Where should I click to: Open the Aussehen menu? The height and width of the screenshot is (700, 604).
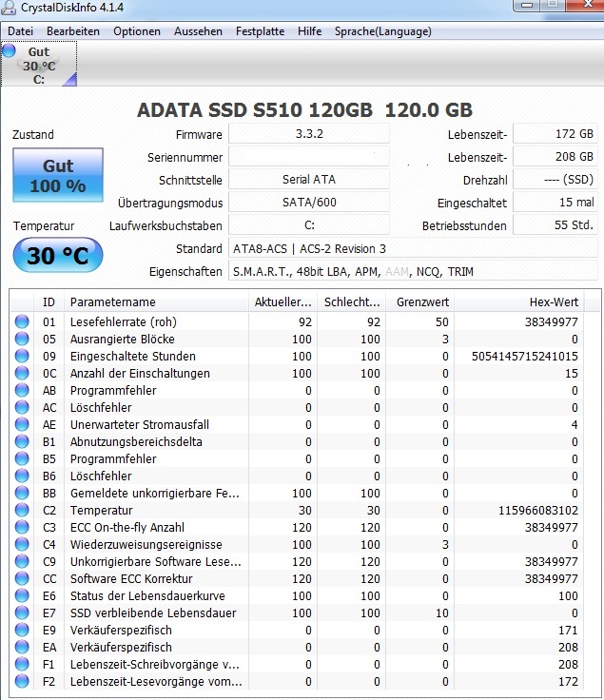198,31
